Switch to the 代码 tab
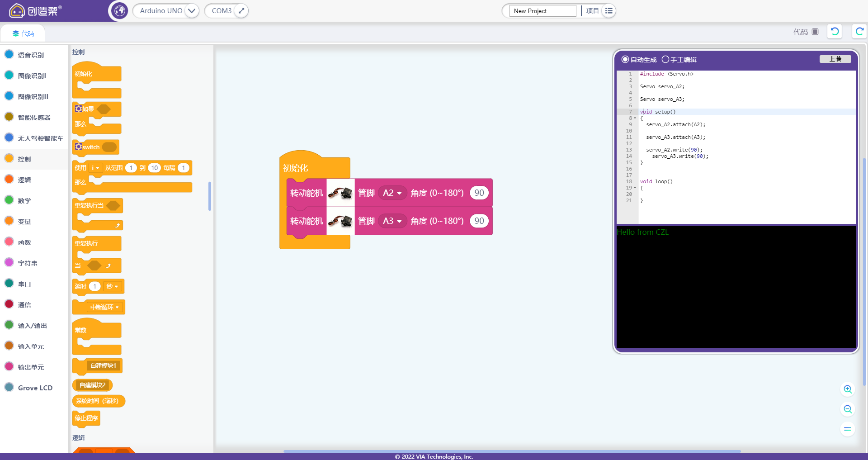 [23, 33]
